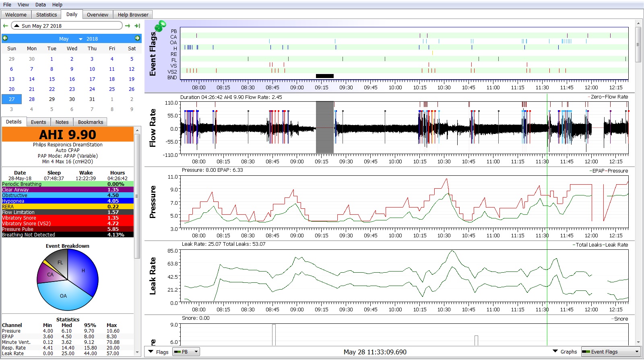The width and height of the screenshot is (644, 362).
Task: Click the EPAP-Pressure legend label
Action: pos(609,171)
